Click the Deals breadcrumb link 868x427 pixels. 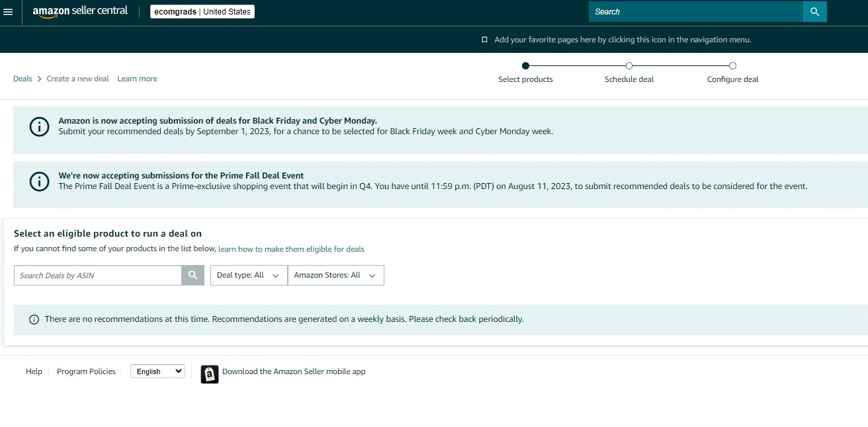point(22,79)
